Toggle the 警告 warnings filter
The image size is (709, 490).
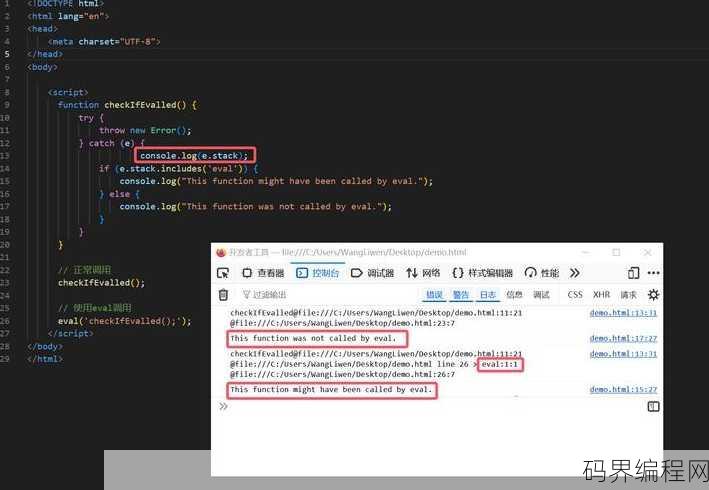tap(461, 295)
